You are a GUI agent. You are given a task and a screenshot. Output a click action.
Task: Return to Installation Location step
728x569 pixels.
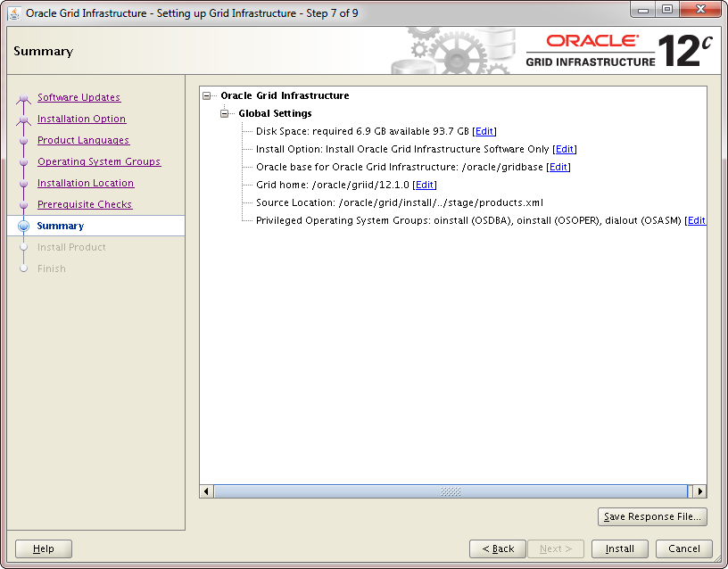coord(86,184)
